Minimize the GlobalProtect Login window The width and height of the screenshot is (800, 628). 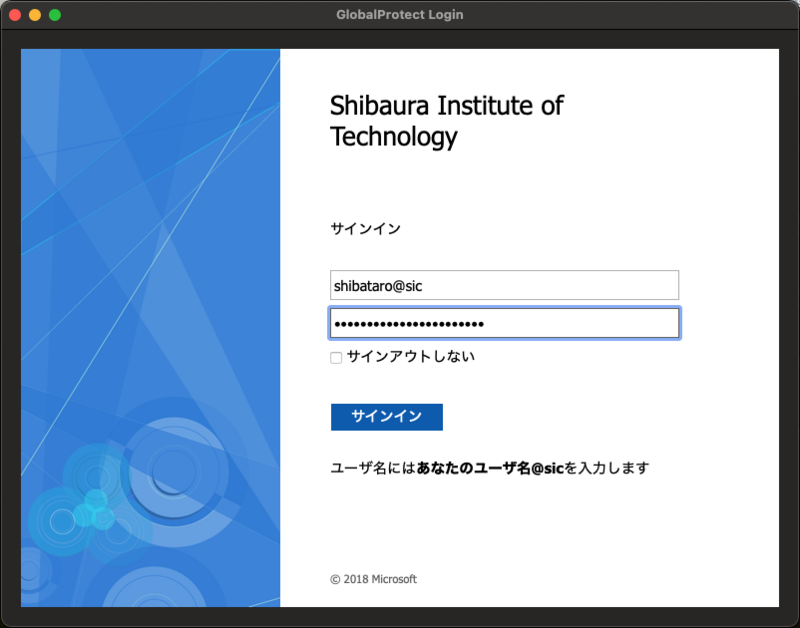pos(35,15)
